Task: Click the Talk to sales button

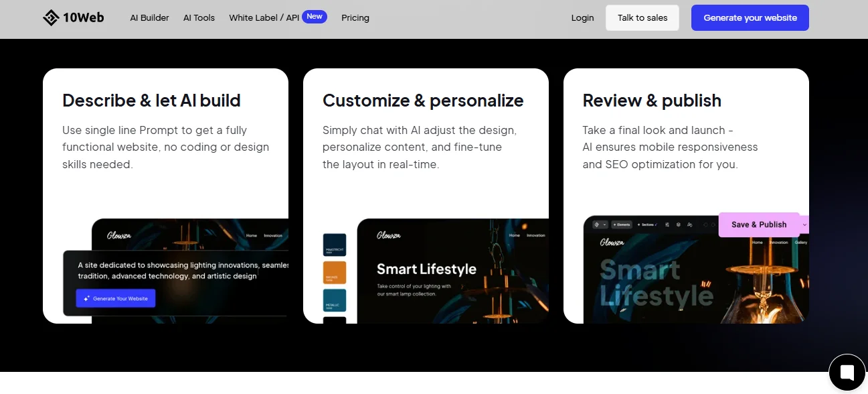Action: pyautogui.click(x=642, y=18)
